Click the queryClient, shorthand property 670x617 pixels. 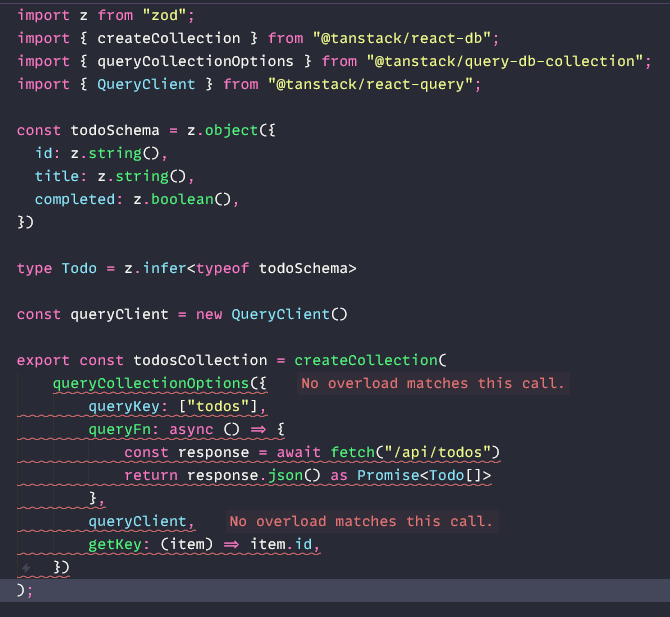coord(141,522)
